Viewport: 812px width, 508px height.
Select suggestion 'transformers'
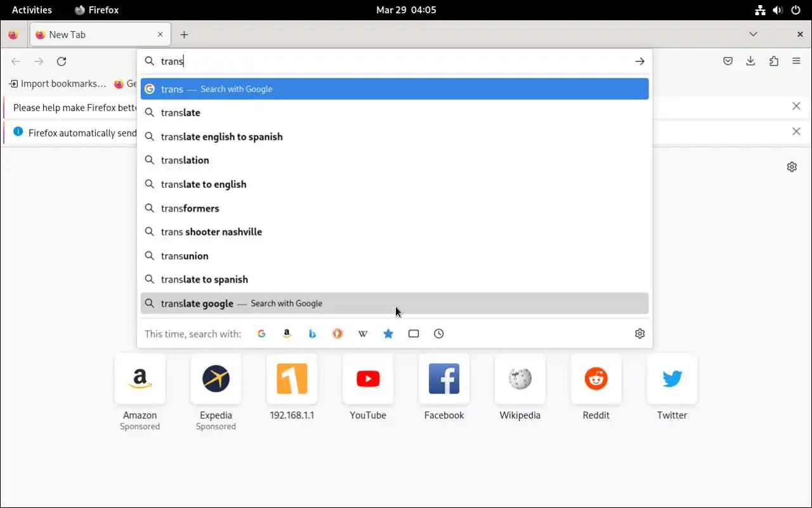[x=395, y=208]
